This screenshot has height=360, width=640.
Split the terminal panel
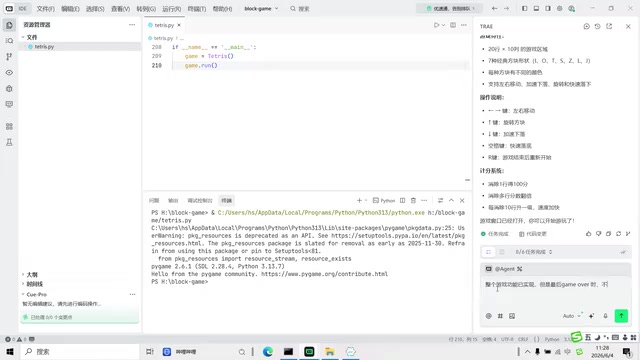pos(402,200)
